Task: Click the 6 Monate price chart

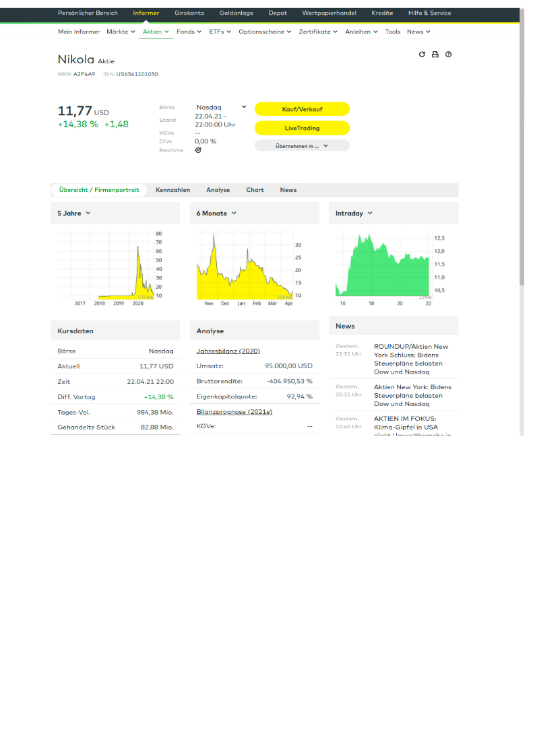Action: click(x=249, y=267)
